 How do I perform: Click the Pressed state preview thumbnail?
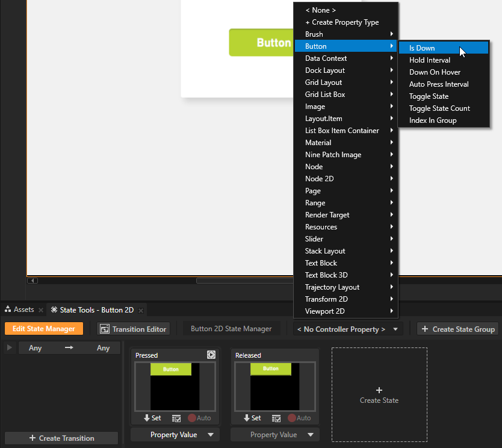point(175,385)
